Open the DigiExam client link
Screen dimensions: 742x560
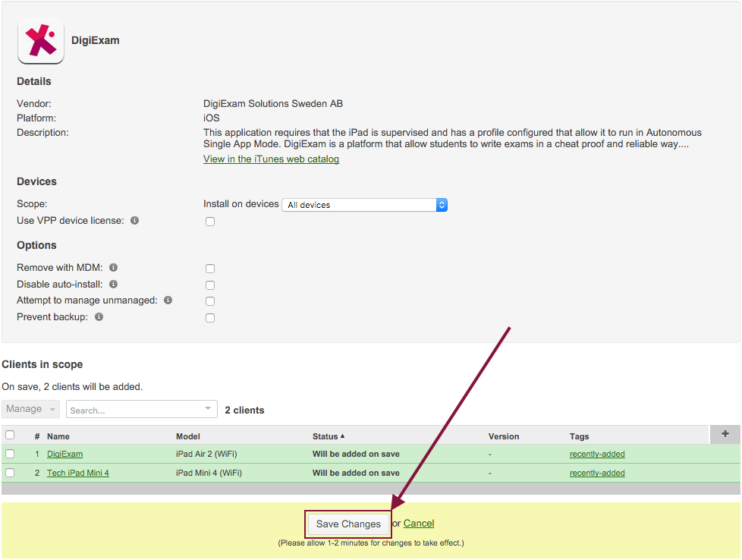click(x=64, y=454)
